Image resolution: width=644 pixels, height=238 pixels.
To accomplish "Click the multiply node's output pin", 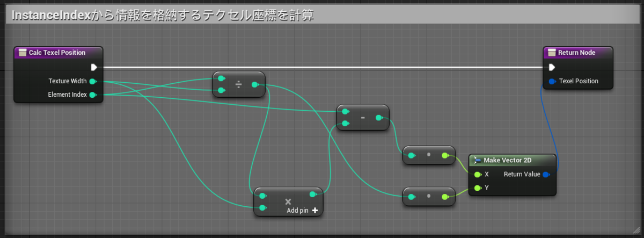I will (313, 194).
